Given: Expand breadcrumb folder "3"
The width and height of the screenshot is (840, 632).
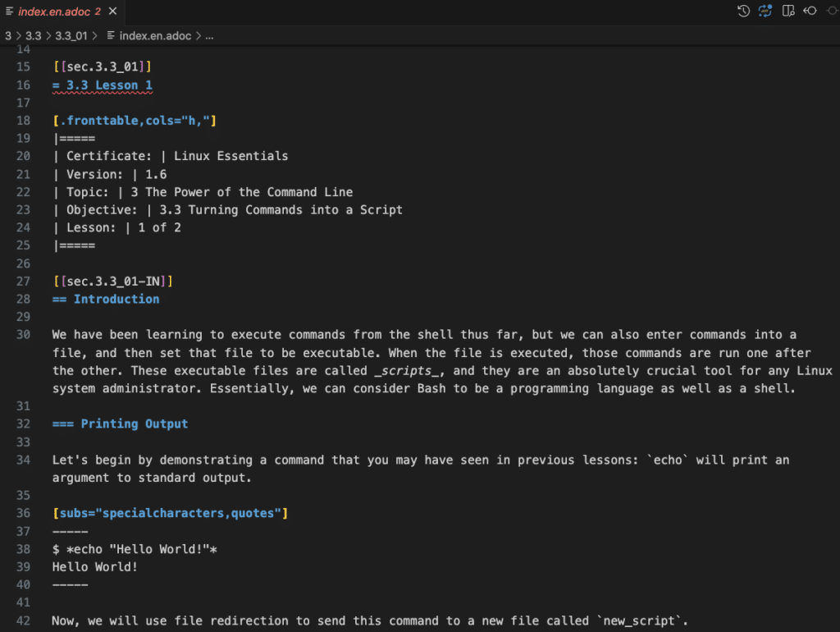Looking at the screenshot, I should (x=7, y=36).
